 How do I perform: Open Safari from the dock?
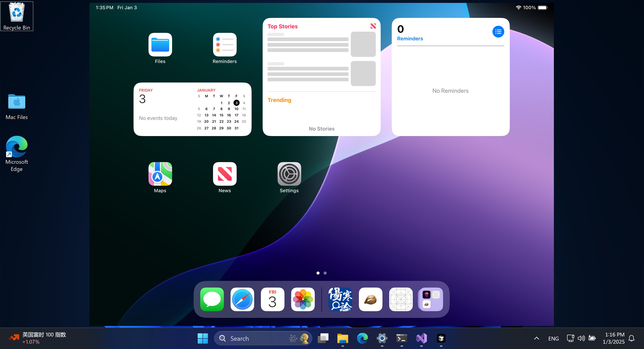(x=242, y=299)
